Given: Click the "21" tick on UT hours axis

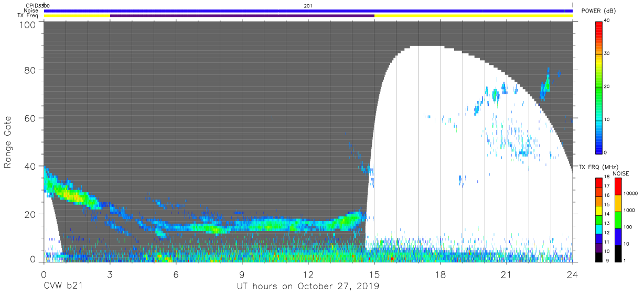Looking at the screenshot, I should pos(506,274).
